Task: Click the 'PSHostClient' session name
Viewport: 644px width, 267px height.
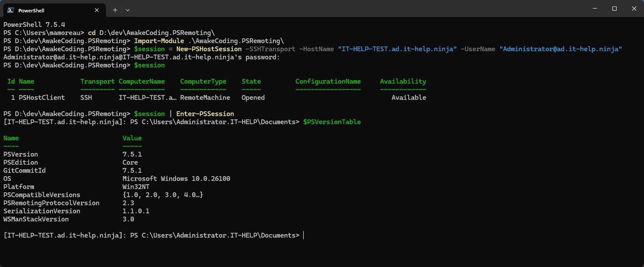Action: [x=41, y=98]
